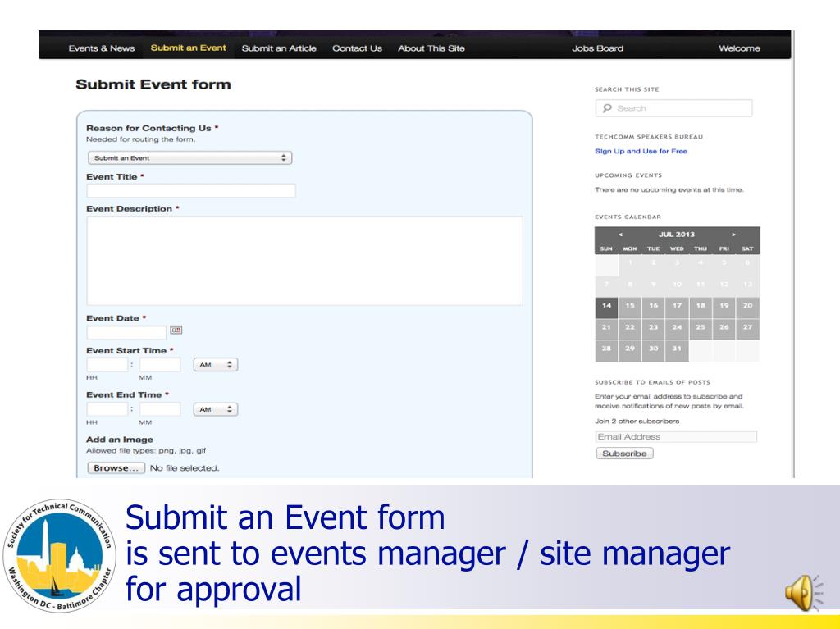Click Event End Time HH field
This screenshot has height=629, width=840.
pyautogui.click(x=107, y=409)
